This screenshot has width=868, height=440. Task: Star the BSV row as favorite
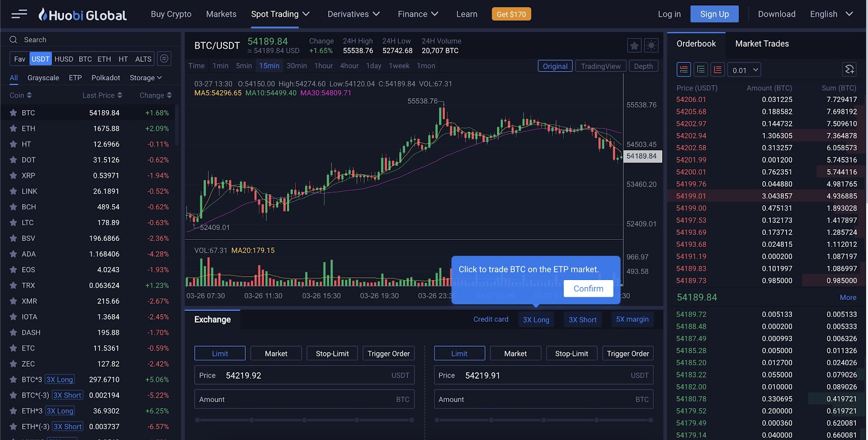pos(13,239)
